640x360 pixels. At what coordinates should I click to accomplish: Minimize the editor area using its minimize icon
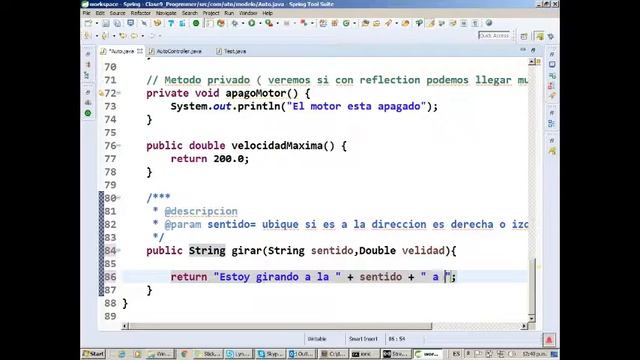tap(523, 50)
